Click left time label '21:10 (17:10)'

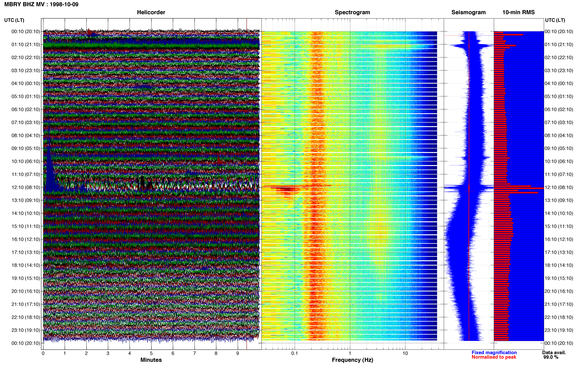(x=26, y=304)
